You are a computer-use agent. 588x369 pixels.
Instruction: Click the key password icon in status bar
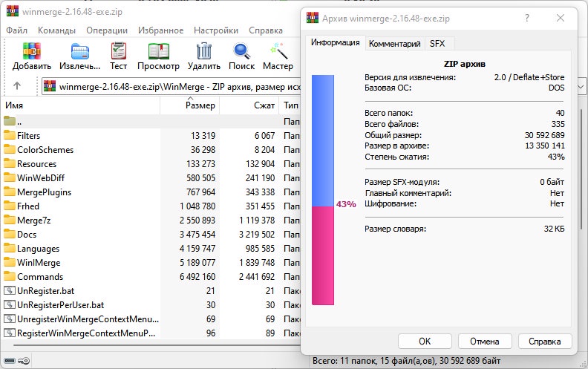[x=24, y=361]
